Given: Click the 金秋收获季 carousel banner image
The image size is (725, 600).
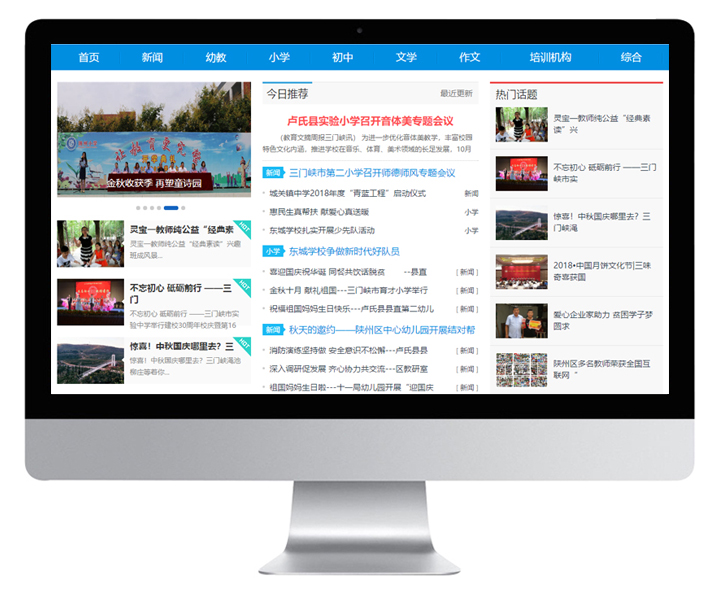Looking at the screenshot, I should [x=154, y=138].
